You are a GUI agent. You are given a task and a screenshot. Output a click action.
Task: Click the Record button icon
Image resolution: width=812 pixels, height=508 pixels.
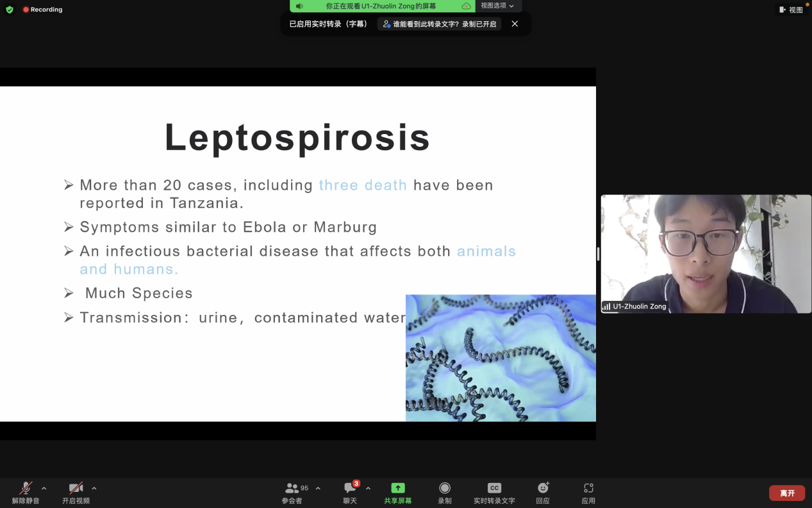(445, 489)
